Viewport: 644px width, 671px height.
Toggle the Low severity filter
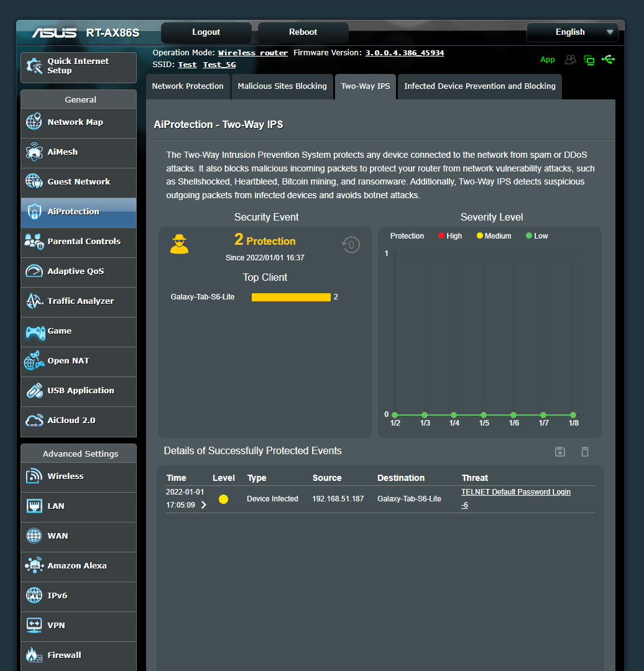(536, 235)
